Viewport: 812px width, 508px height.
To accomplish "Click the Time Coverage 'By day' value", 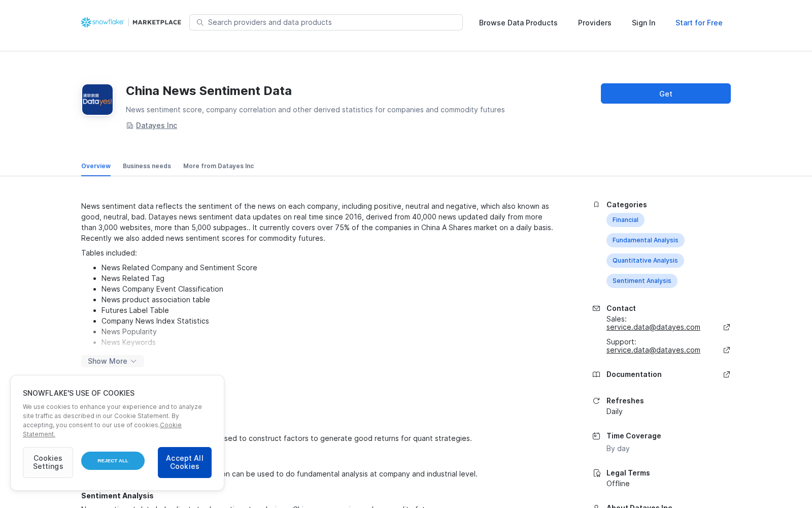I will click(x=618, y=449).
